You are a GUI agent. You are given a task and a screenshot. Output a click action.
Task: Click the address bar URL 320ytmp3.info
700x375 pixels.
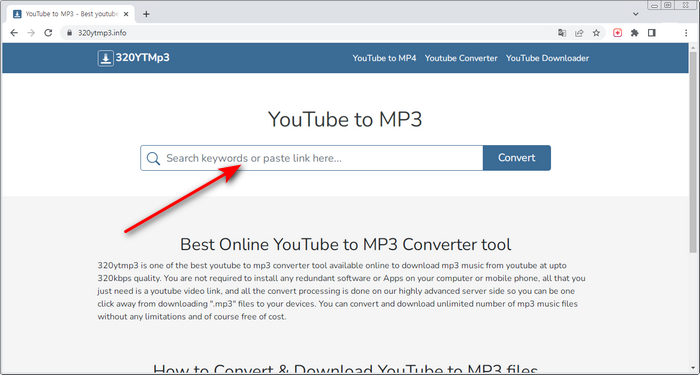(x=102, y=33)
